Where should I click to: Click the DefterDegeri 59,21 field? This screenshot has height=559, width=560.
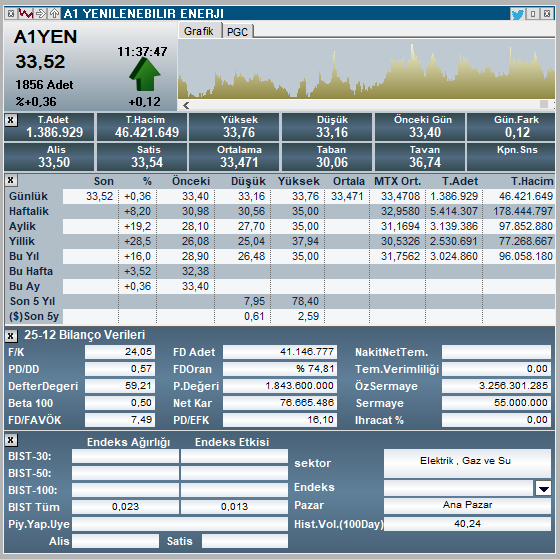point(120,386)
